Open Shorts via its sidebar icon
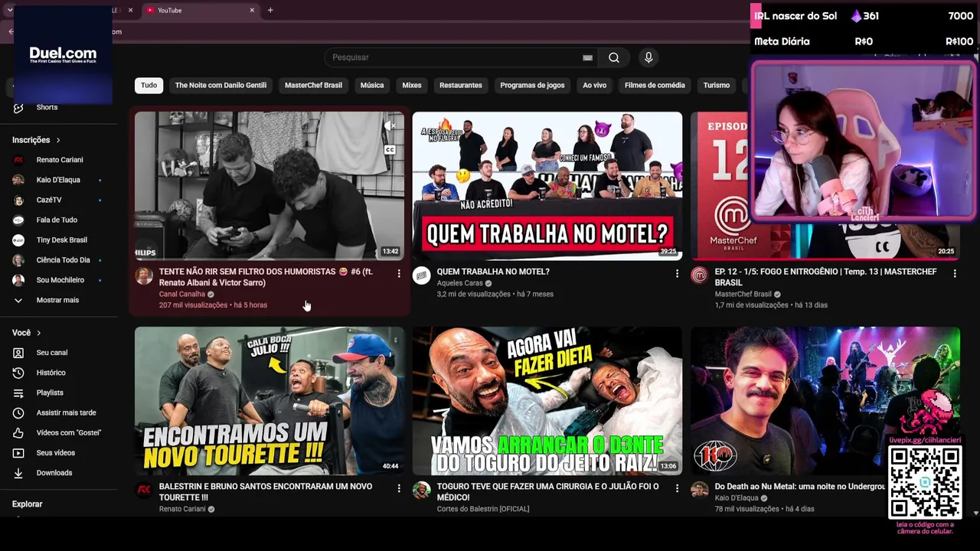The width and height of the screenshot is (980, 551). click(x=18, y=108)
